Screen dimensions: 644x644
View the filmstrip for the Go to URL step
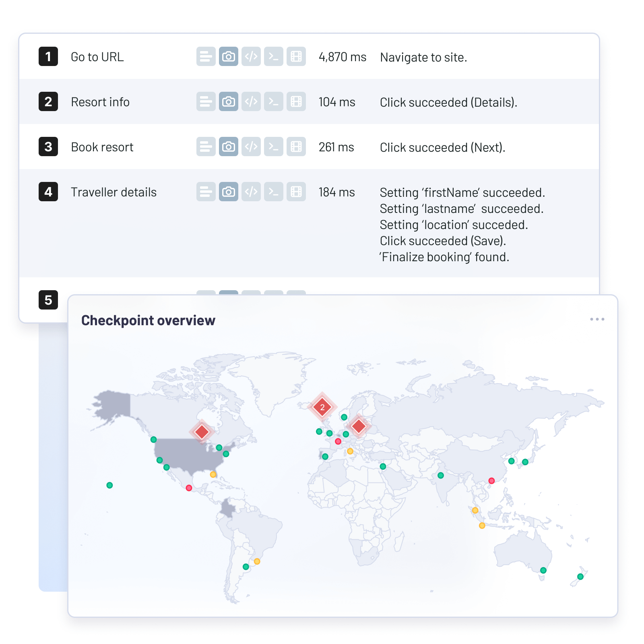[296, 57]
